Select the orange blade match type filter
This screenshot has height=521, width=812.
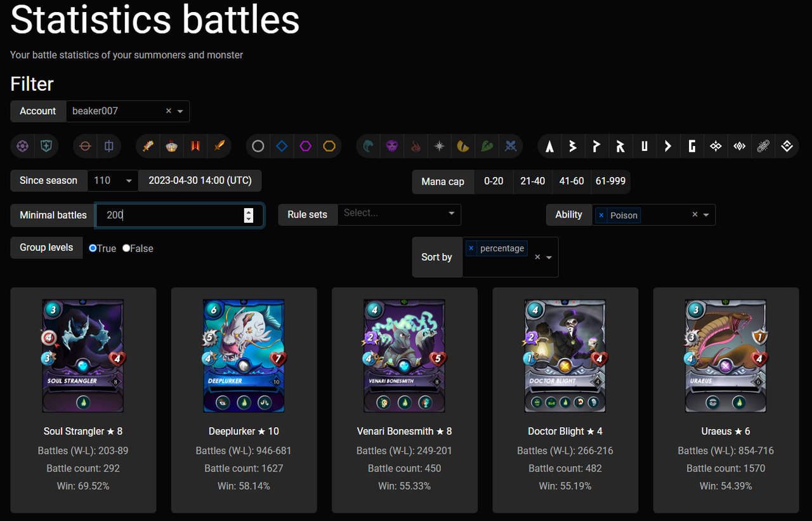pos(219,147)
